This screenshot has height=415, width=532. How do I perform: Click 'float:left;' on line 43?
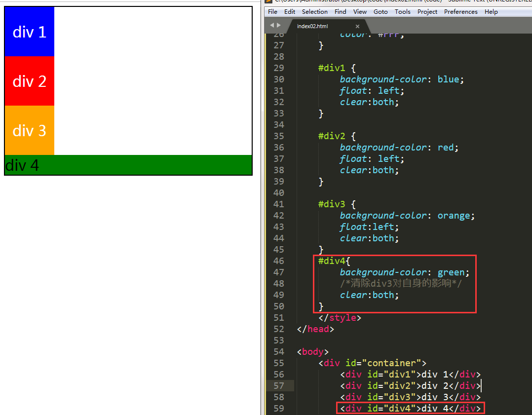[x=369, y=226]
